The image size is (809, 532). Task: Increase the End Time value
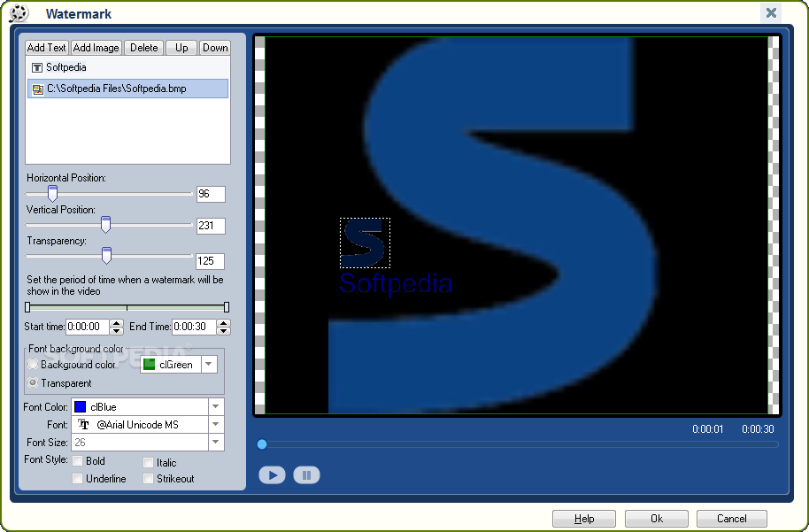tap(223, 323)
